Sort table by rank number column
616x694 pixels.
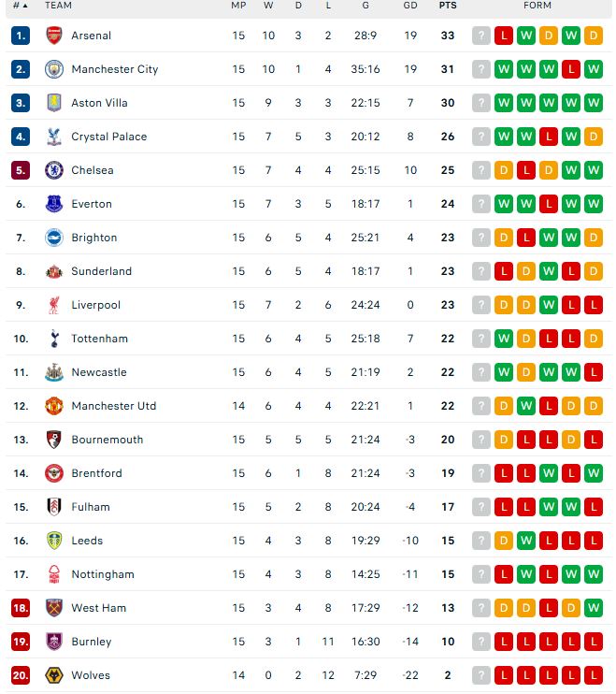click(x=20, y=6)
